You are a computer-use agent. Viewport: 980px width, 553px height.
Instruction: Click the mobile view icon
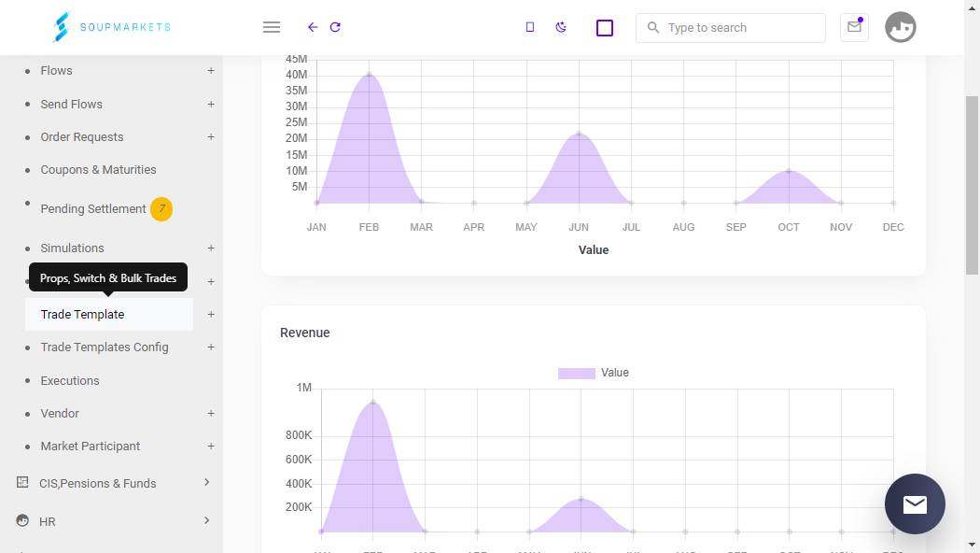point(530,27)
